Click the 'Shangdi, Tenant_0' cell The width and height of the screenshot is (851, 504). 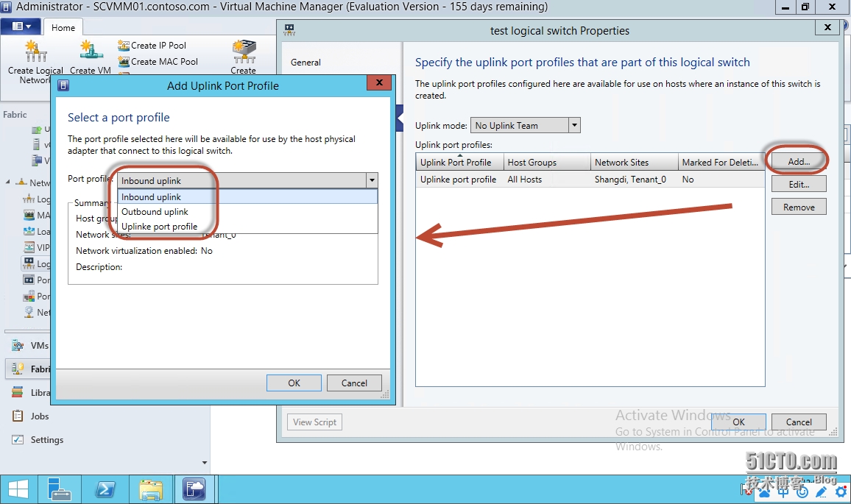(x=629, y=180)
